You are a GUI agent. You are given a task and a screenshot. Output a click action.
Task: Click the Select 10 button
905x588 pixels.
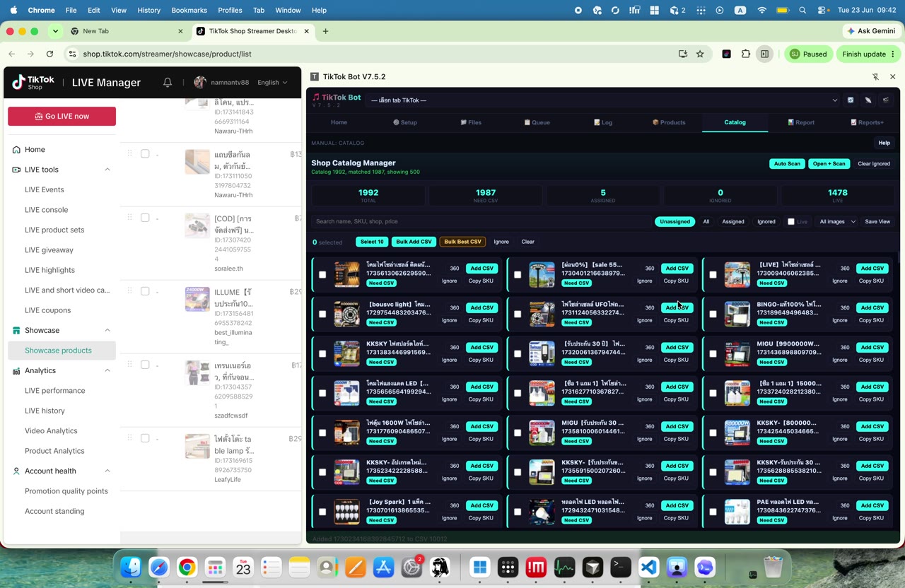click(x=372, y=242)
